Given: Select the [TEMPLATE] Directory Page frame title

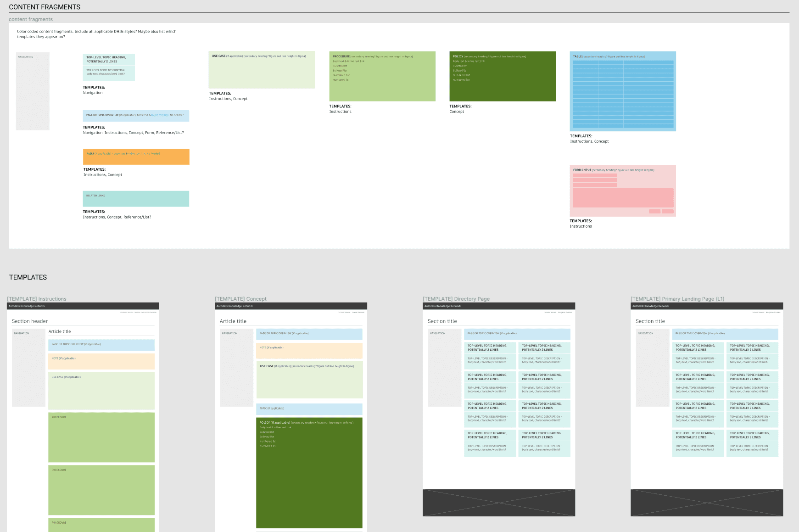Looking at the screenshot, I should [457, 298].
